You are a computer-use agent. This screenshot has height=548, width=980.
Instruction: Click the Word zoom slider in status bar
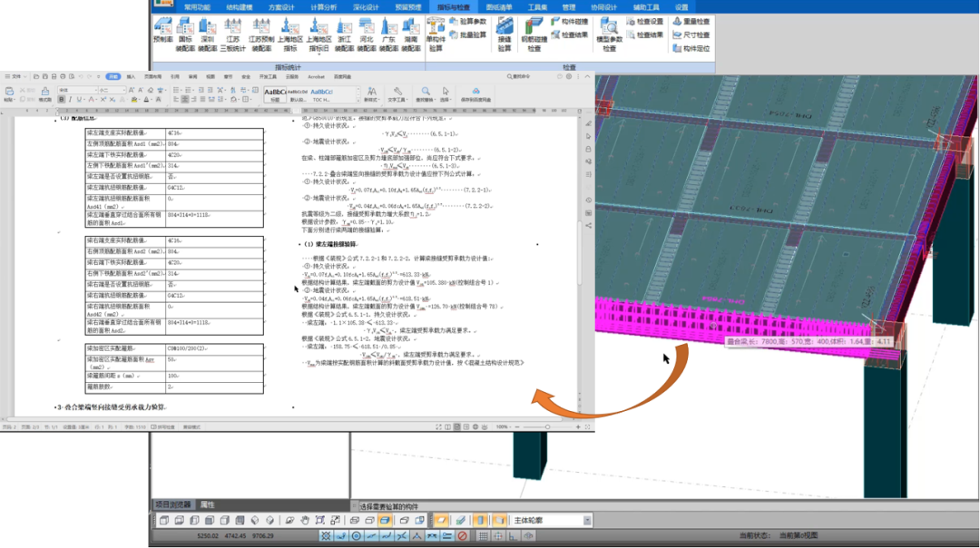(x=547, y=426)
